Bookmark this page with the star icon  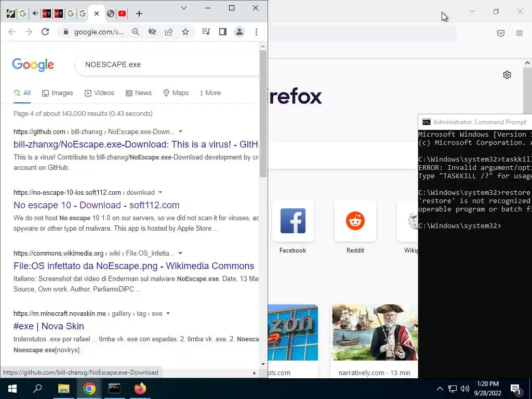click(x=185, y=32)
